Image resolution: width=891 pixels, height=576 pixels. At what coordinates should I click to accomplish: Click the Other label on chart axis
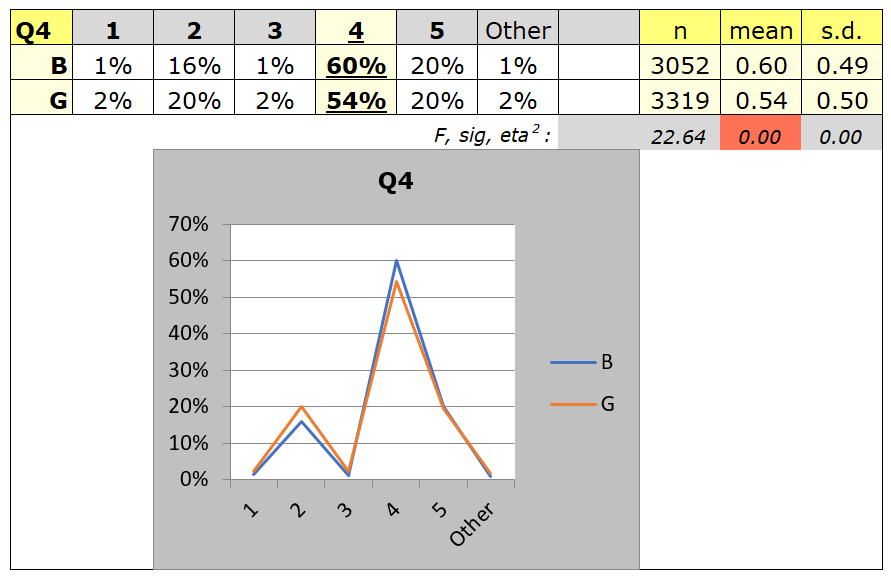coord(472,524)
